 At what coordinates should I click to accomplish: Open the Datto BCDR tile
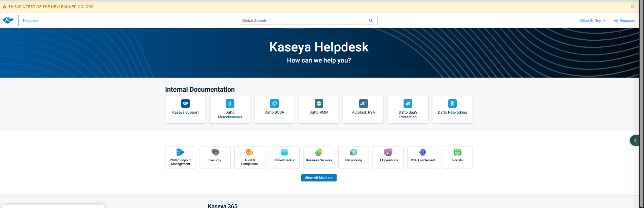click(274, 109)
